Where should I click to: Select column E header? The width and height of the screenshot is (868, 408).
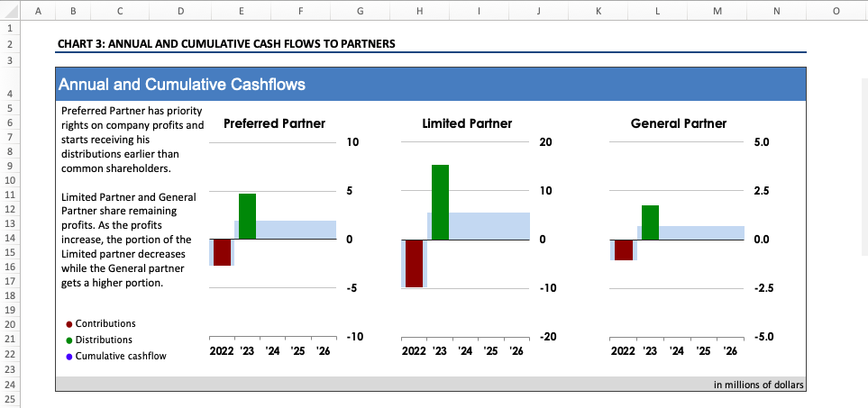[x=241, y=11]
